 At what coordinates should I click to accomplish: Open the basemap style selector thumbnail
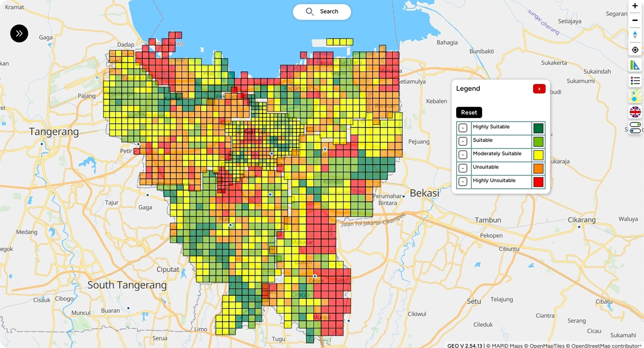[x=635, y=96]
